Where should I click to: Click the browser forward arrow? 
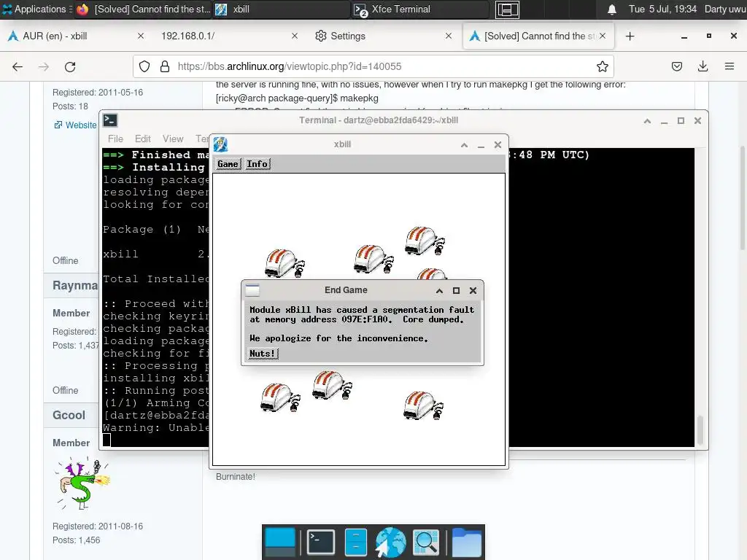coord(43,66)
